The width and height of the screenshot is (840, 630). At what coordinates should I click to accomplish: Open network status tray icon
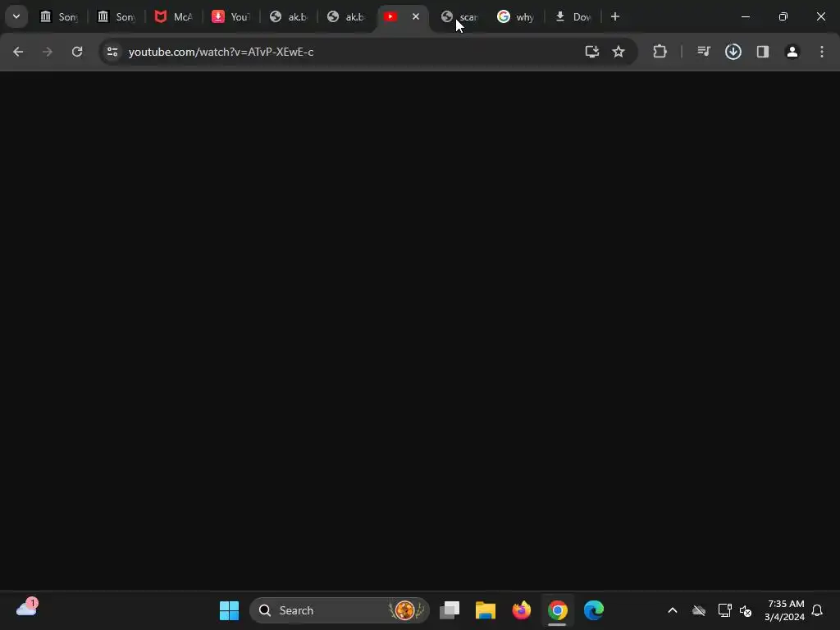pos(725,610)
